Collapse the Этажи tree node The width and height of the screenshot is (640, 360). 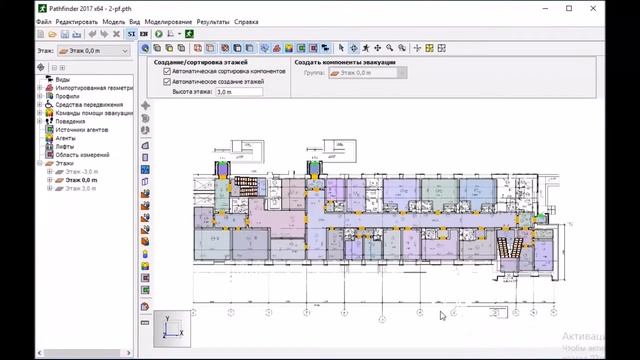click(40, 163)
